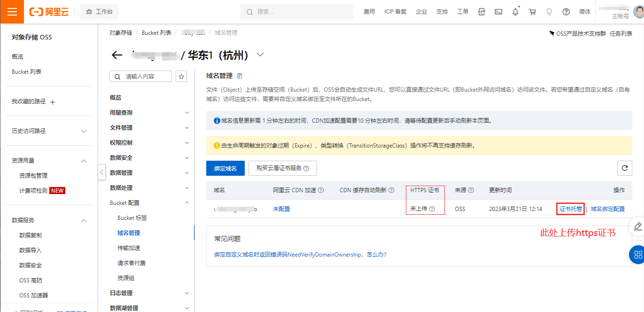Open the hamburger menu in top-left corner
644x312 pixels.
[x=12, y=12]
